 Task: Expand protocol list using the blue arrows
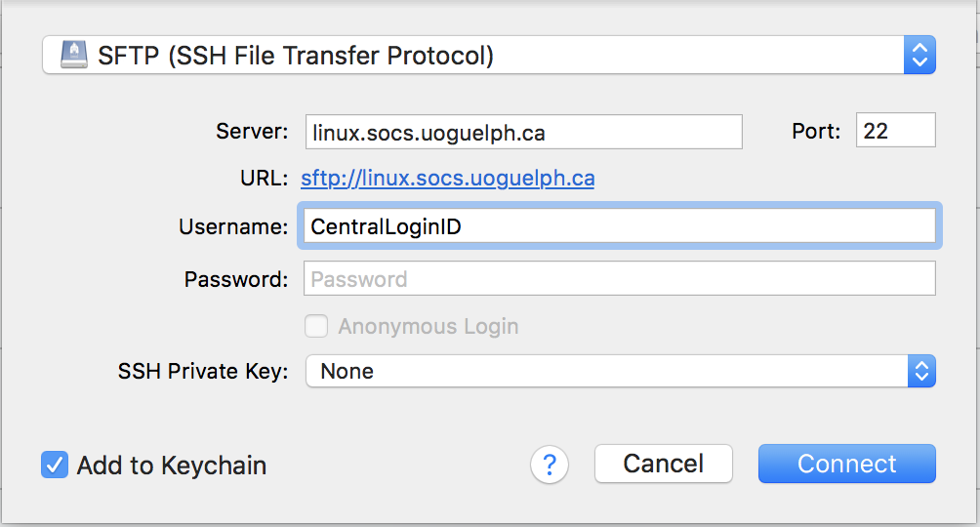pos(919,55)
